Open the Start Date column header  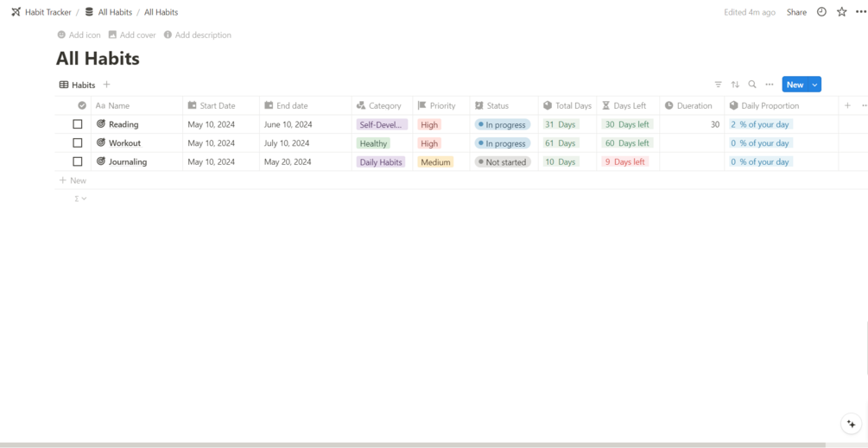221,105
